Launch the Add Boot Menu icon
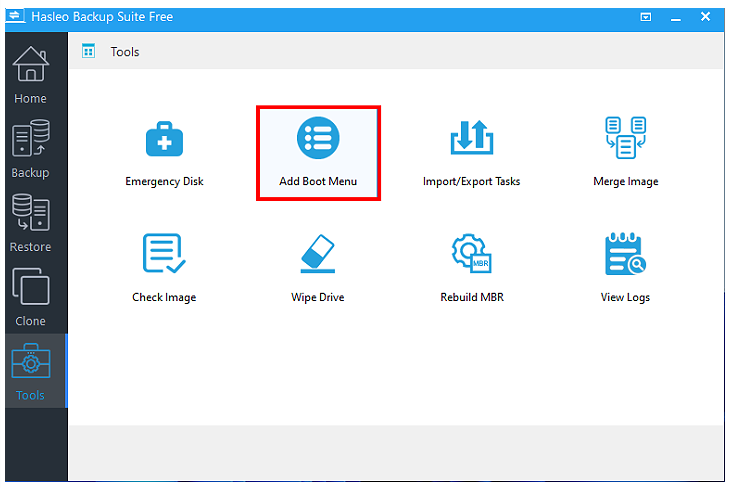 tap(318, 138)
